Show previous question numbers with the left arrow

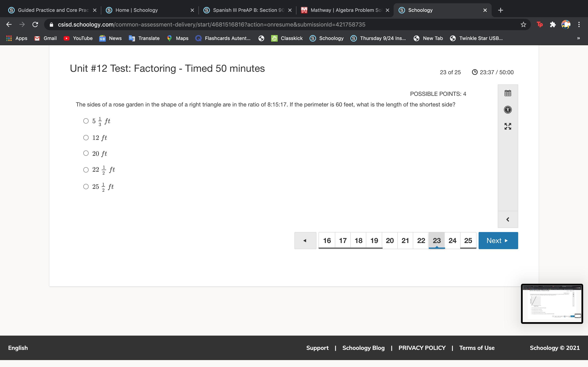(305, 241)
